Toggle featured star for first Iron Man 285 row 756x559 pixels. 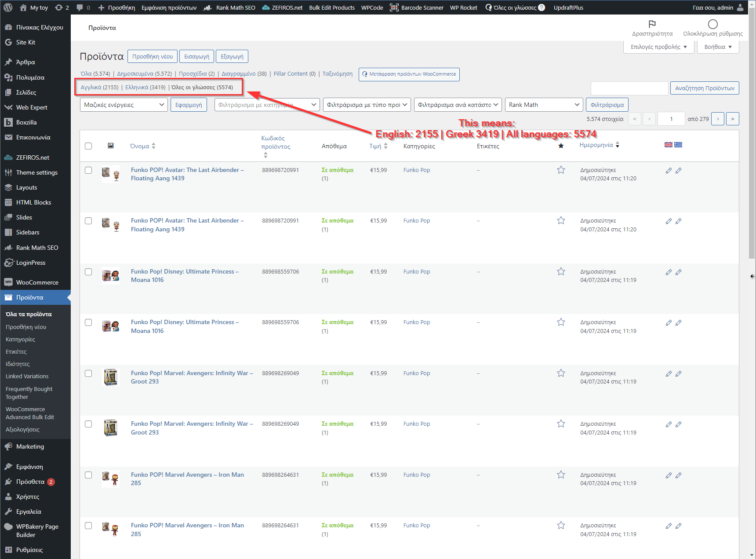click(x=561, y=475)
